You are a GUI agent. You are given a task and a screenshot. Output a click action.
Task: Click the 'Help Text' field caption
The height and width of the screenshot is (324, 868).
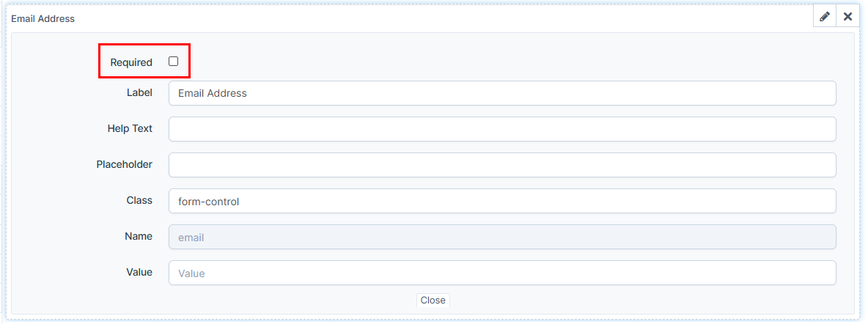(130, 128)
